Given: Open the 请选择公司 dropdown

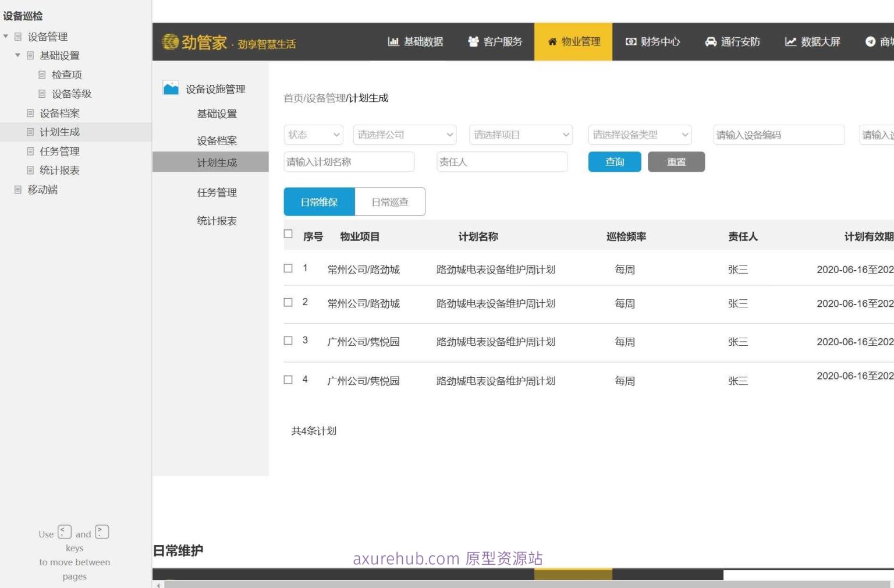Looking at the screenshot, I should (x=405, y=135).
